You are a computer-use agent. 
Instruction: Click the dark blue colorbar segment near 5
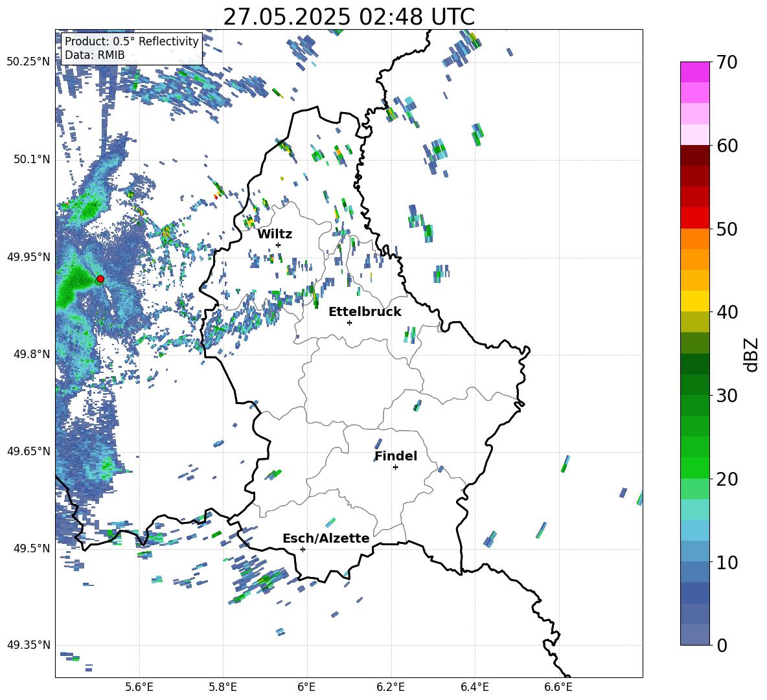[x=694, y=593]
